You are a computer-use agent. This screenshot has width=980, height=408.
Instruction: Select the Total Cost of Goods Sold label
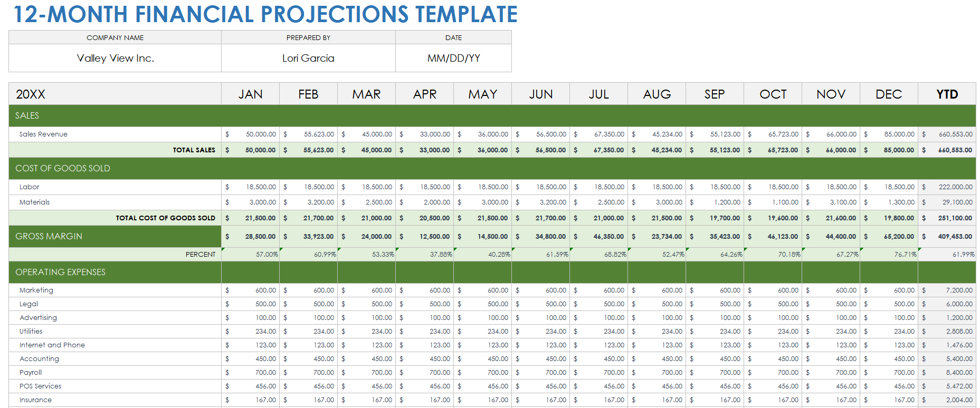[x=165, y=218]
